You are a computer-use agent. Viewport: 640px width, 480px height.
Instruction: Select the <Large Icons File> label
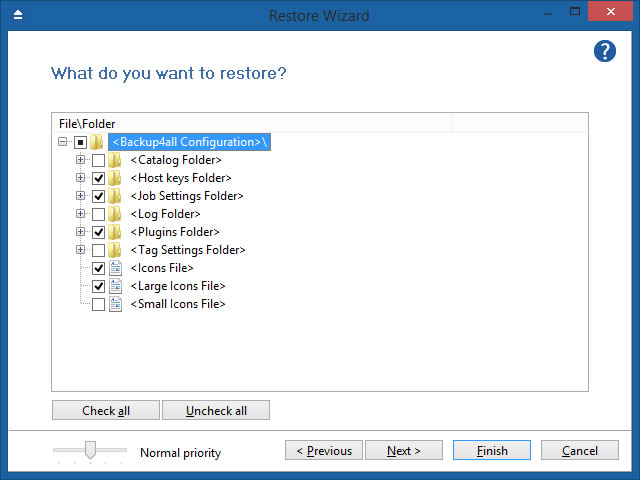tap(178, 286)
